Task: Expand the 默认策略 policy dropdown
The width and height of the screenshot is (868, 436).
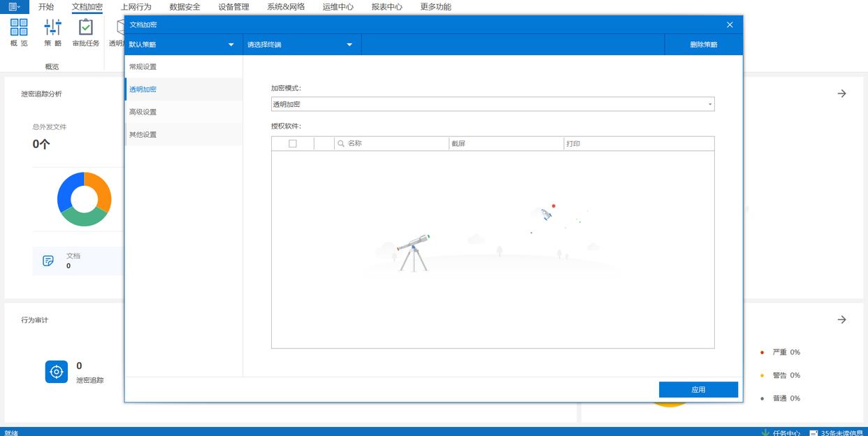Action: (231, 45)
